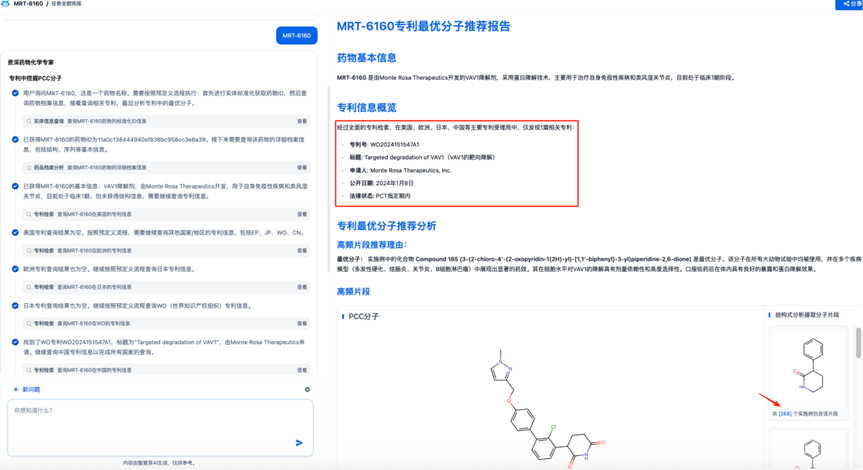Open the settings gear above input box

click(307, 389)
